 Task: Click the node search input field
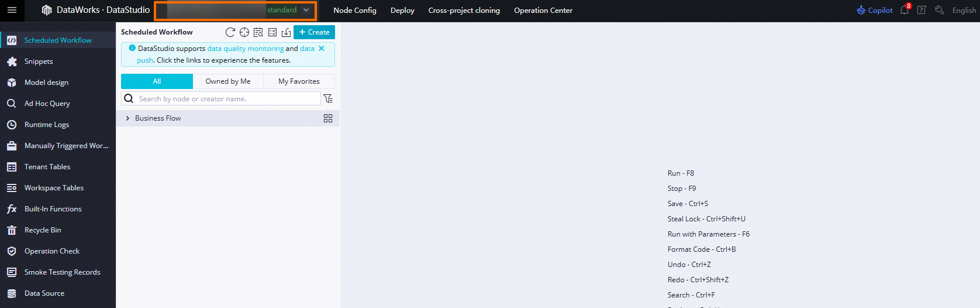221,98
